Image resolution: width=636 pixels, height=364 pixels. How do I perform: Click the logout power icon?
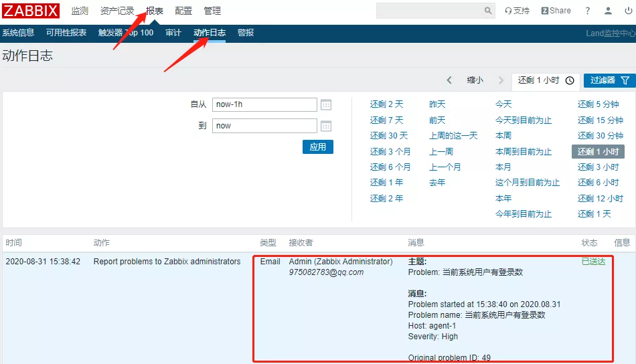[x=627, y=11]
